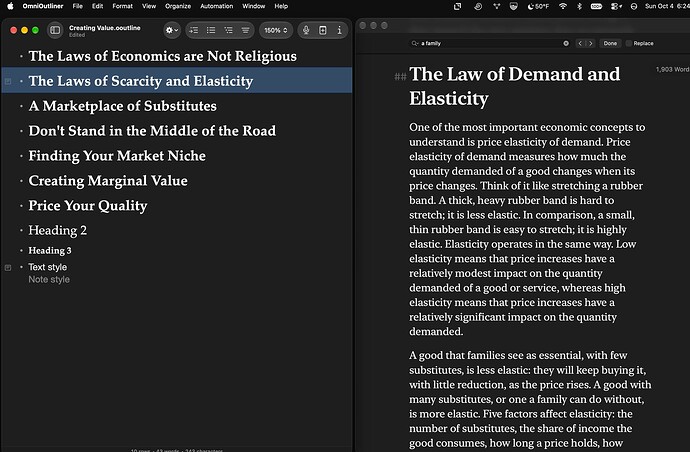The width and height of the screenshot is (690, 452).
Task: Enable the Replace checkbox
Action: pyautogui.click(x=628, y=43)
